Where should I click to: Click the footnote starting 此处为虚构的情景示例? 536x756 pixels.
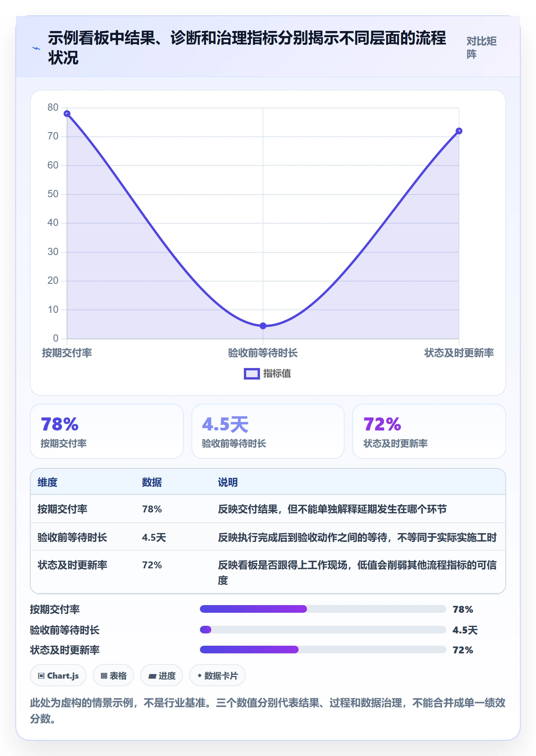point(268,710)
